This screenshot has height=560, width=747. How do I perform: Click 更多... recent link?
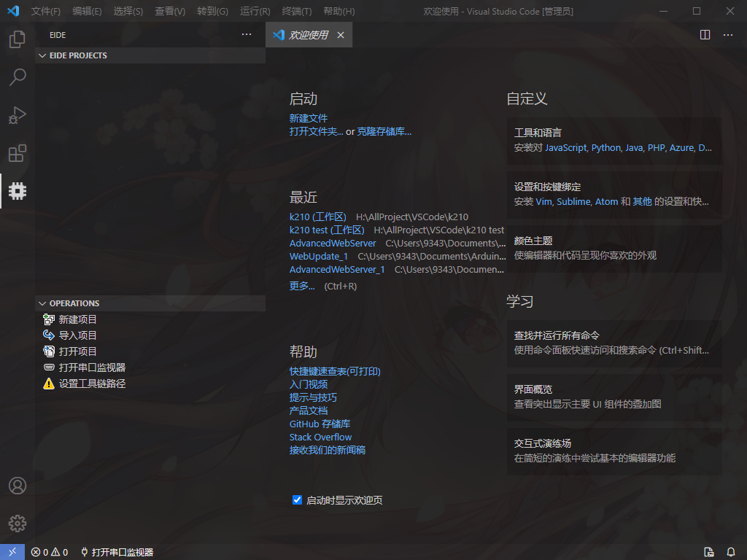302,286
